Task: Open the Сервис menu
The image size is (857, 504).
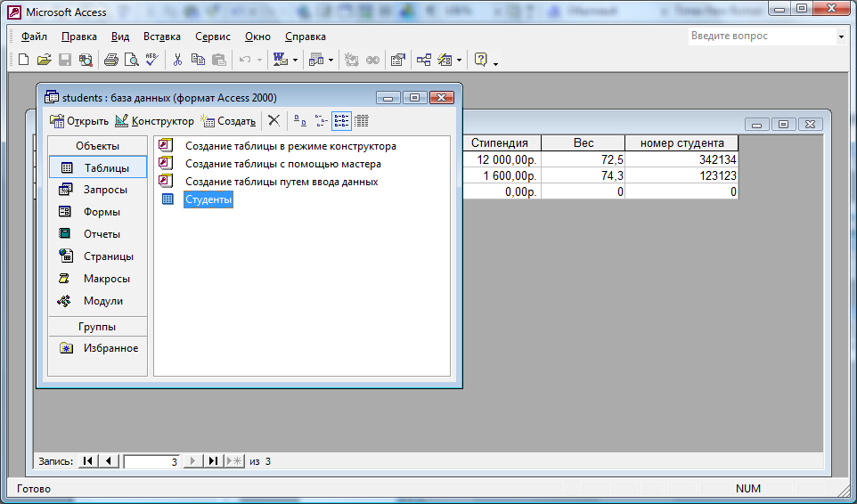Action: pos(213,37)
